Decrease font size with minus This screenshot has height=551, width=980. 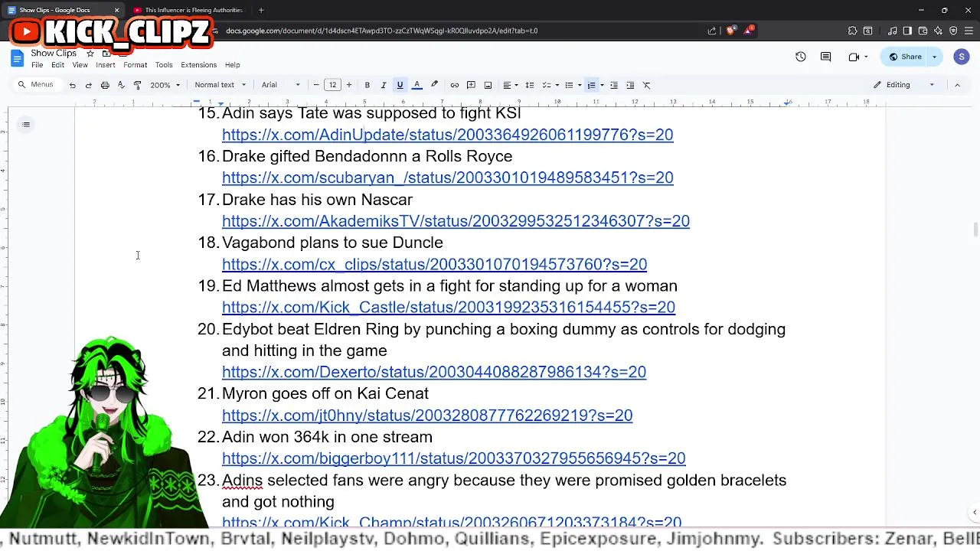click(x=316, y=85)
